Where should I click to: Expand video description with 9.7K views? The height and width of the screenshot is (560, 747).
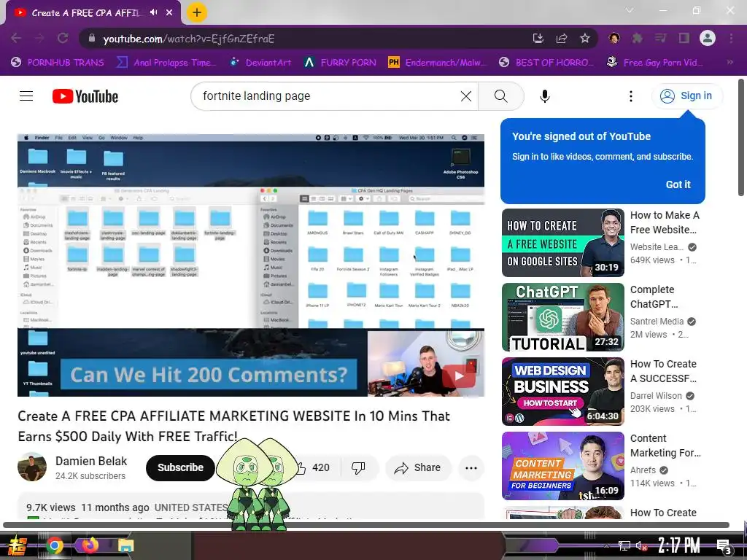251,506
